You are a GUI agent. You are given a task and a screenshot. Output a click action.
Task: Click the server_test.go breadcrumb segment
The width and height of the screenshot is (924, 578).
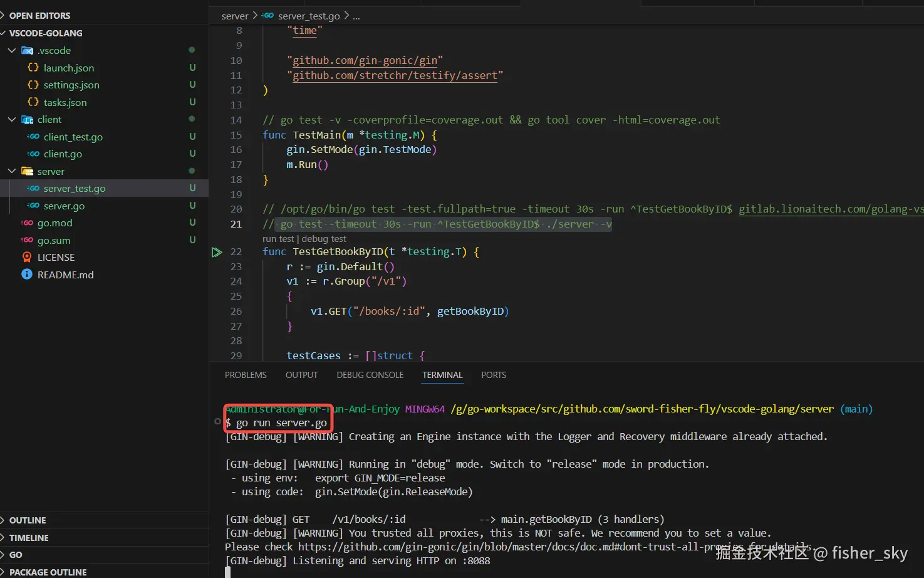pyautogui.click(x=309, y=16)
